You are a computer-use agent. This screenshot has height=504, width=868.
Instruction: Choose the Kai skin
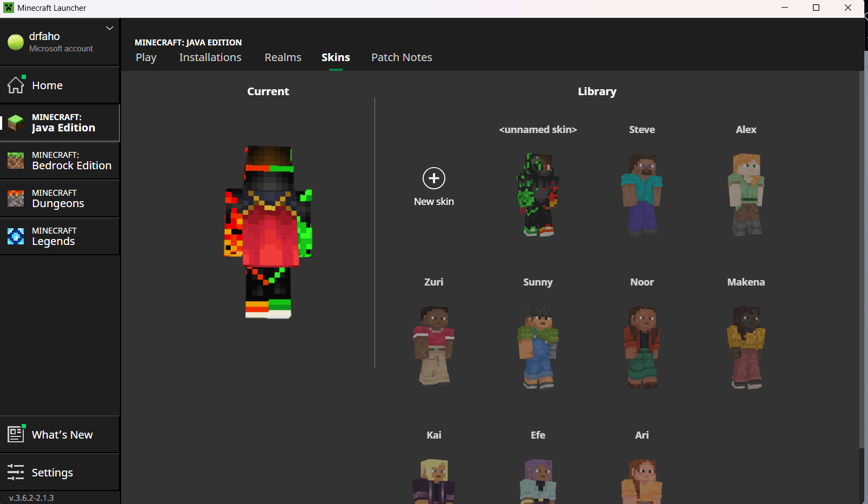pyautogui.click(x=434, y=481)
